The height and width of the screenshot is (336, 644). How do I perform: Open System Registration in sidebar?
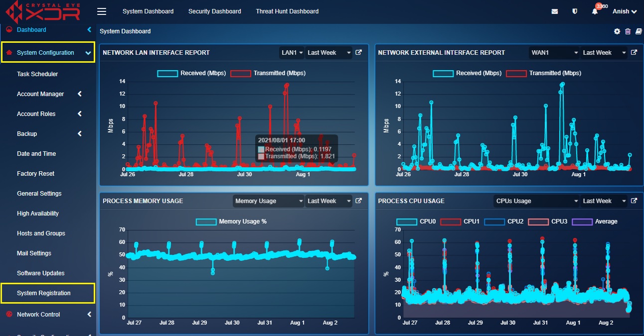tap(48, 293)
